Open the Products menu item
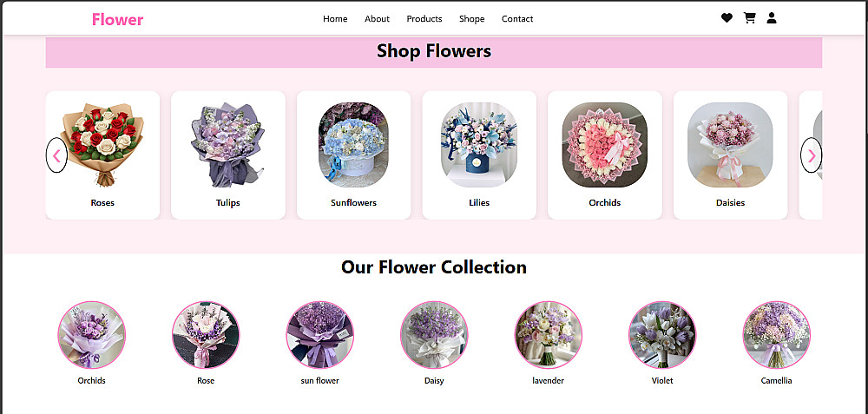Image resolution: width=868 pixels, height=414 pixels. pos(424,19)
